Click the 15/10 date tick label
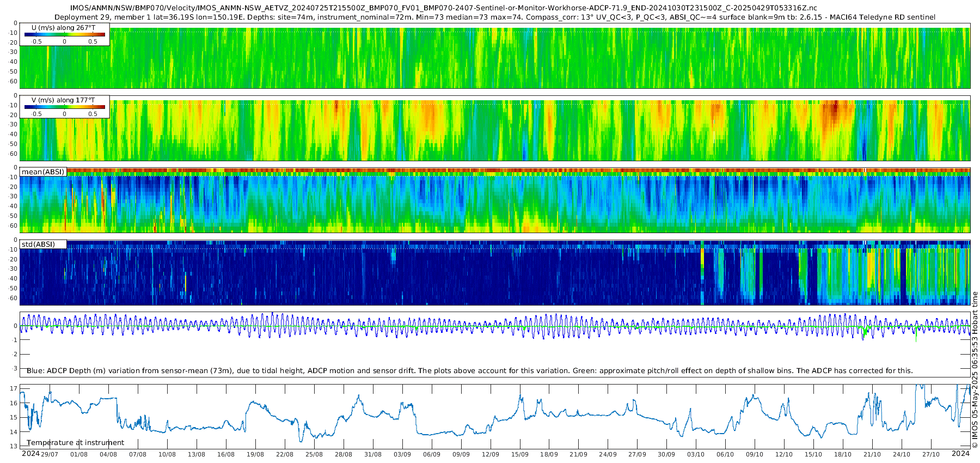The image size is (980, 463). point(813,454)
